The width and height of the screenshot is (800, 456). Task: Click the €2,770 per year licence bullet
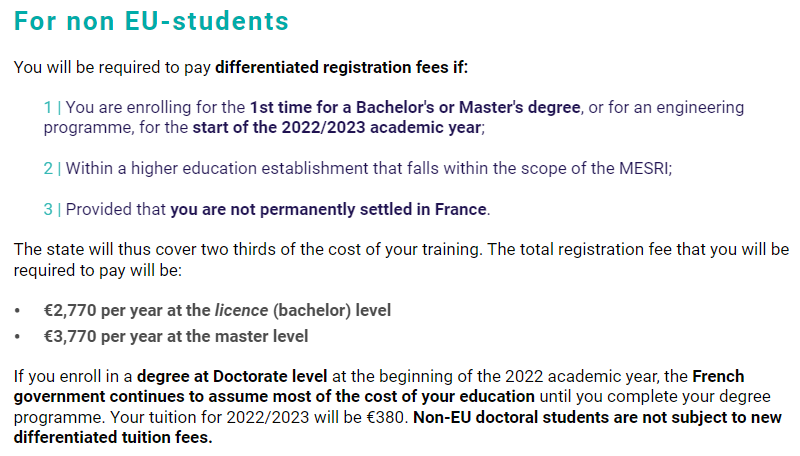(x=217, y=310)
